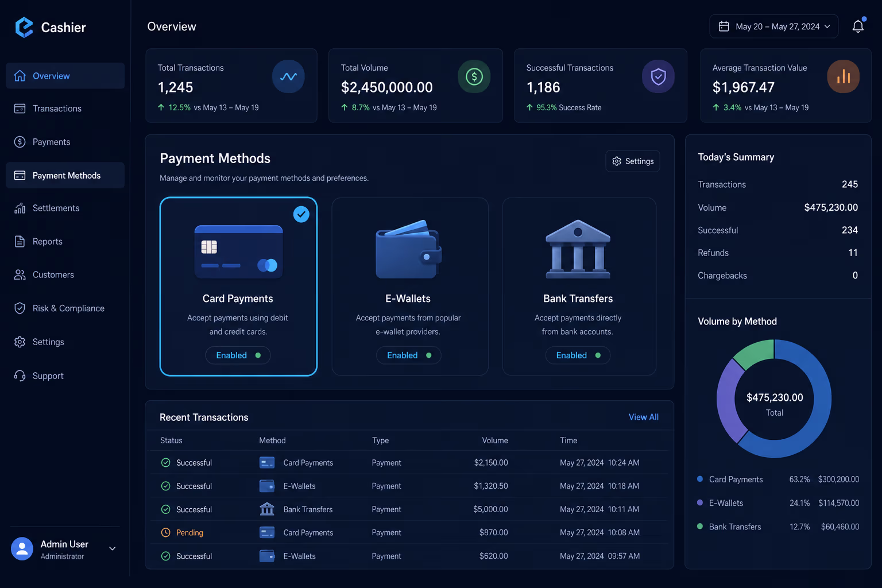Viewport: 882px width, 588px height.
Task: Click Bank Transfers legend 12.7% value
Action: tap(799, 527)
